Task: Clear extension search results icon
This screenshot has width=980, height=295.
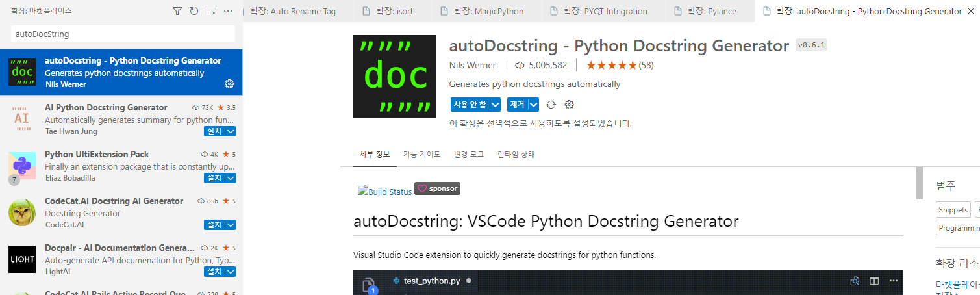Action: [x=211, y=11]
